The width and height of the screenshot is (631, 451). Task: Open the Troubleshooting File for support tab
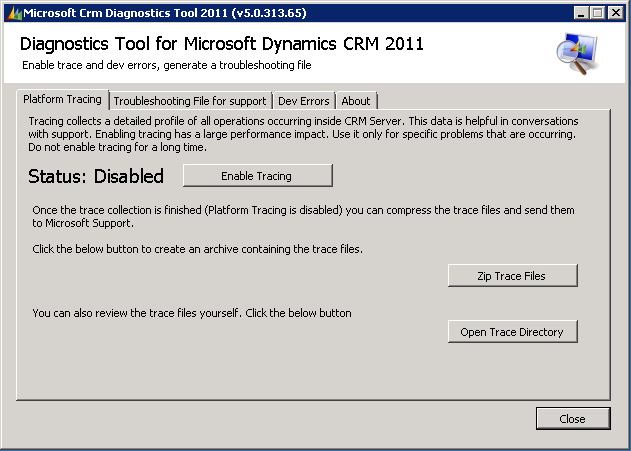[190, 101]
